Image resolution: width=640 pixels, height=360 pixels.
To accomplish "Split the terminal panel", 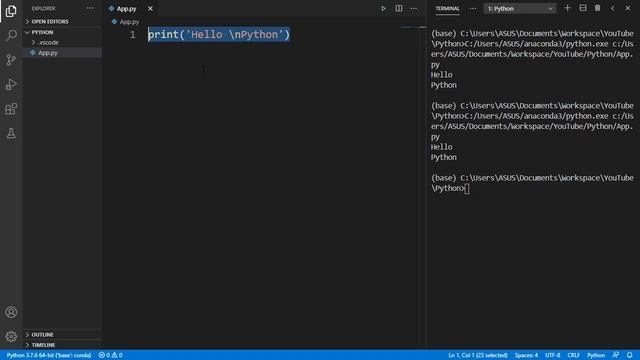I will coord(583,8).
